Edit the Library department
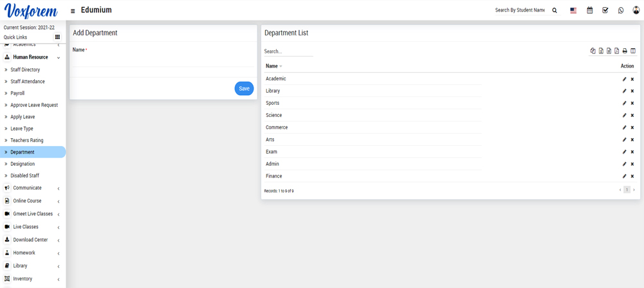Image resolution: width=644 pixels, height=288 pixels. [x=624, y=91]
